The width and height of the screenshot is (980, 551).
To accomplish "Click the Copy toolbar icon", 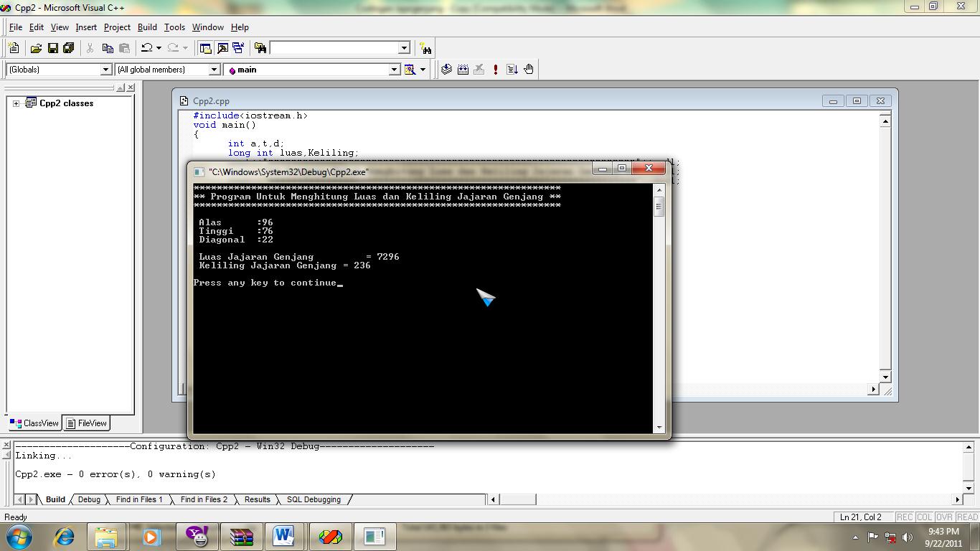I will point(108,48).
